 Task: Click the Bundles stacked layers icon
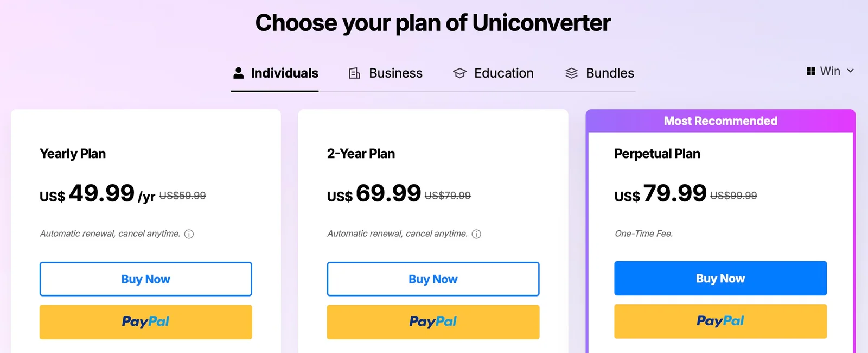point(572,73)
